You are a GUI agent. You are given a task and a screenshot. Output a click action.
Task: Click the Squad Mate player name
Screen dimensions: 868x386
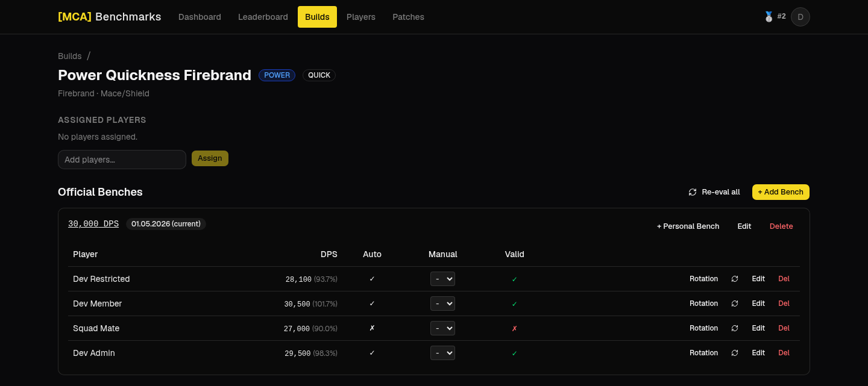click(x=96, y=328)
